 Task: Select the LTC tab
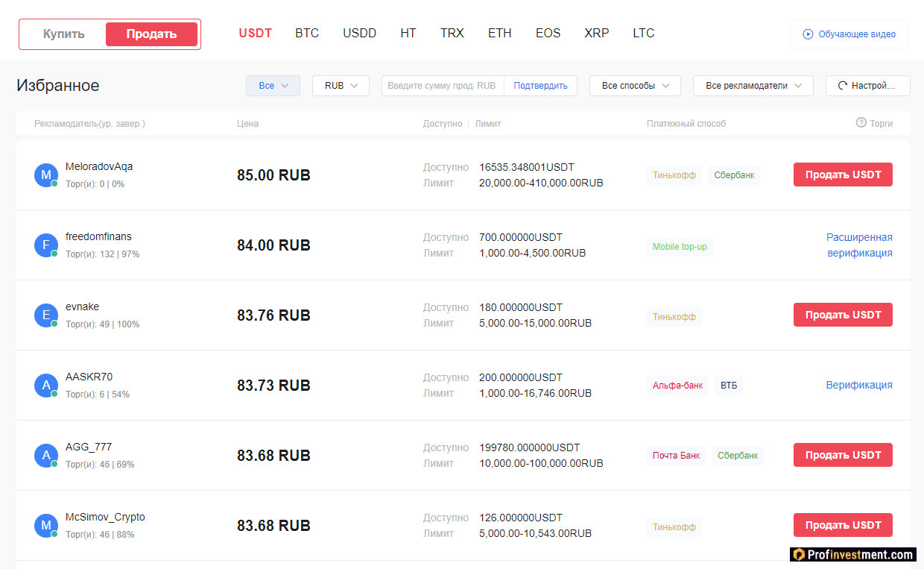644,34
